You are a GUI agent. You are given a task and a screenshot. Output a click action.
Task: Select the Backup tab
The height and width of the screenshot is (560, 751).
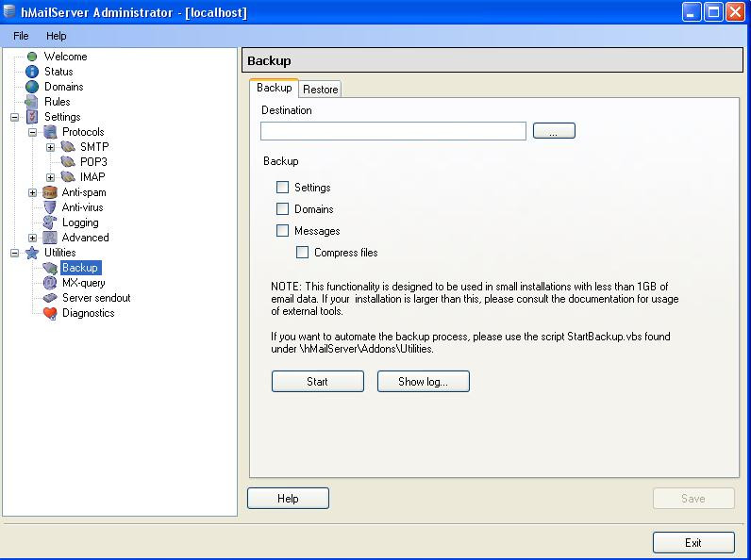coord(274,88)
